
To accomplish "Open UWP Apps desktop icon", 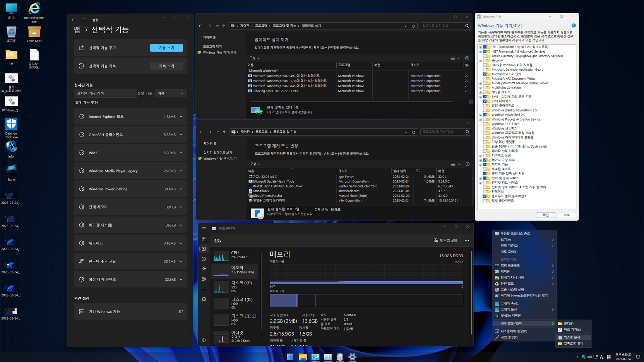I will 34,34.
